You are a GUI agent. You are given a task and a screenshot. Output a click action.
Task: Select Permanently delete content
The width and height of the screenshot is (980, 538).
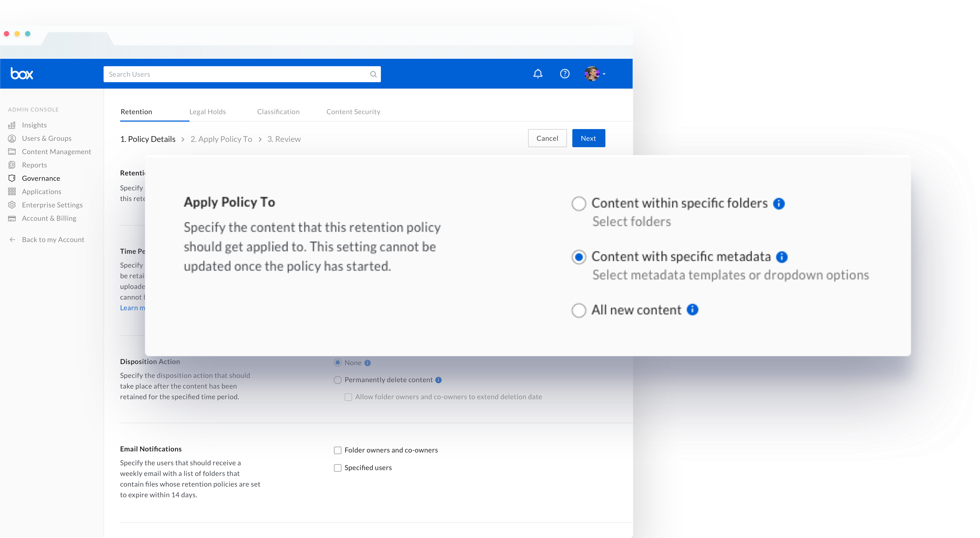tap(337, 380)
